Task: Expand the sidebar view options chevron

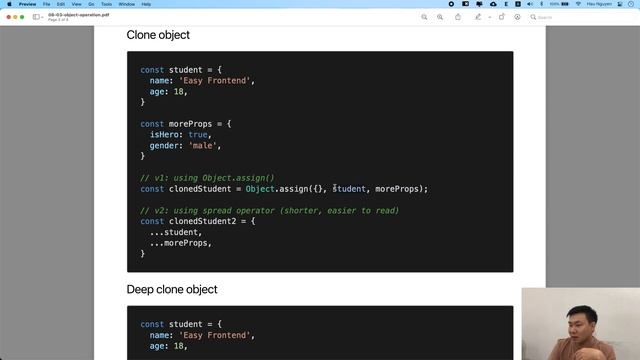Action: (42, 18)
